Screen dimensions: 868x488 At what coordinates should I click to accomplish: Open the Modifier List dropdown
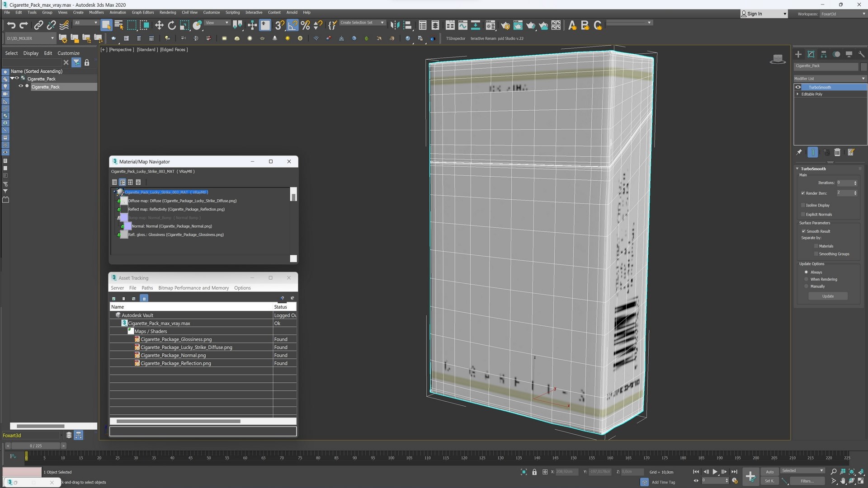click(x=830, y=79)
